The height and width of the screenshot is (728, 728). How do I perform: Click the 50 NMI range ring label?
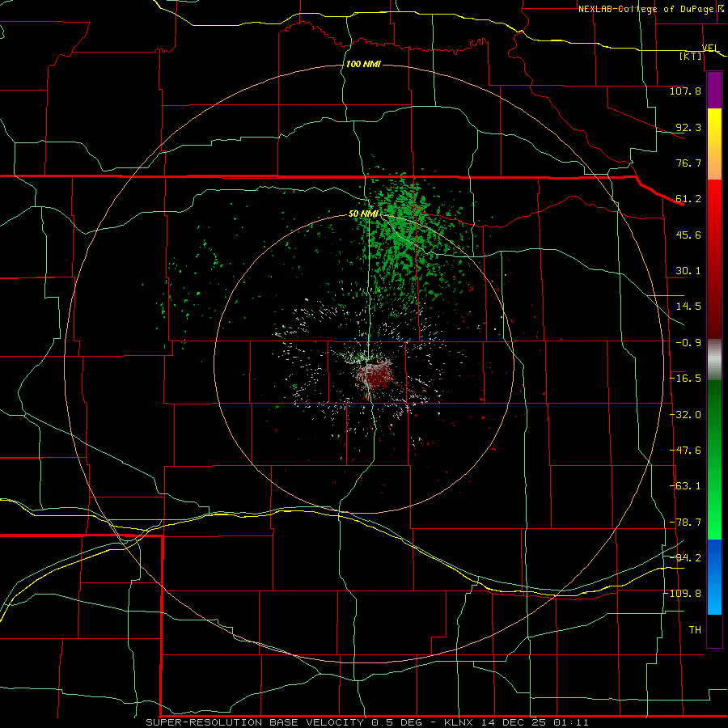click(x=363, y=214)
